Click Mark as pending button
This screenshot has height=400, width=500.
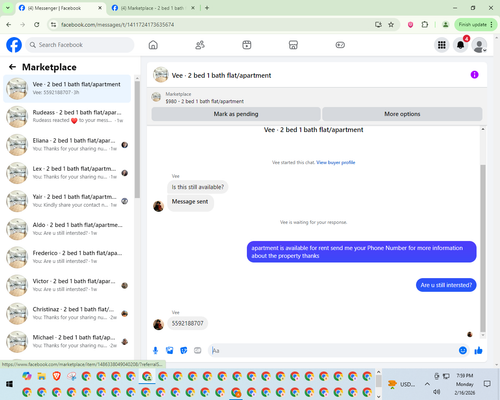click(236, 114)
